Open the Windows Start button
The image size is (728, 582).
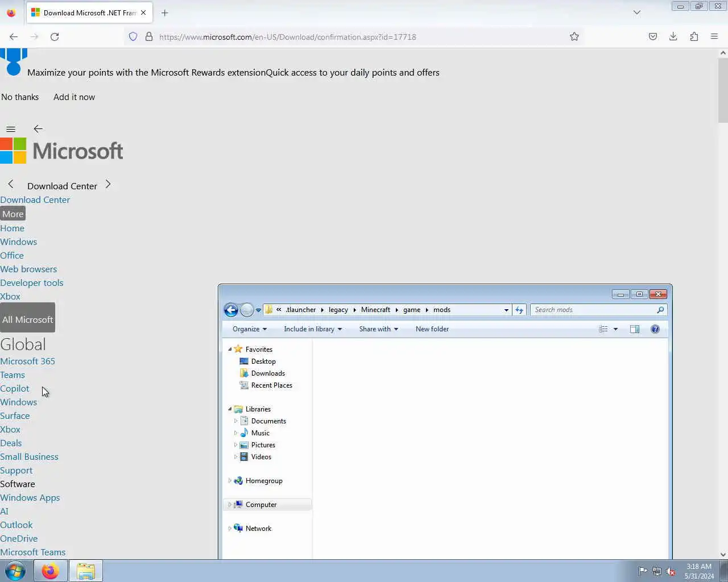(15, 571)
